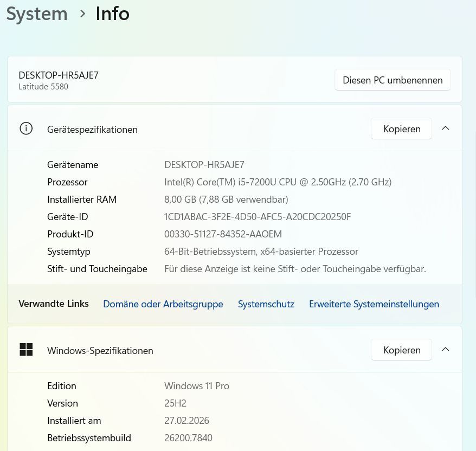Copy device specs with Kopieren in Gerätespezifikationen

click(401, 129)
